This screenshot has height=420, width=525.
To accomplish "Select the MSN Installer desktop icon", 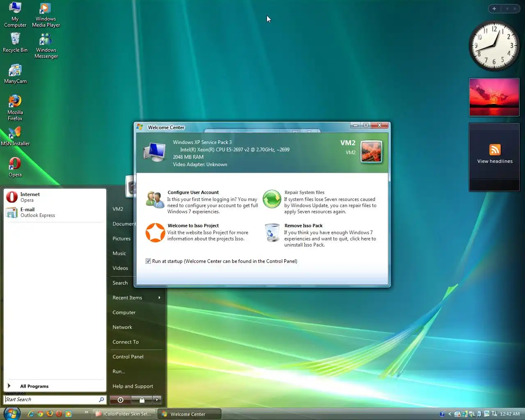I will [15, 136].
